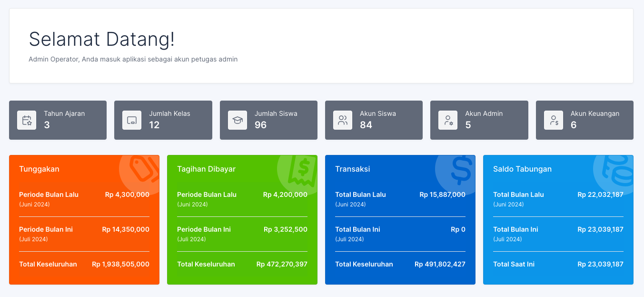Open the Tunggakan card title

39,169
